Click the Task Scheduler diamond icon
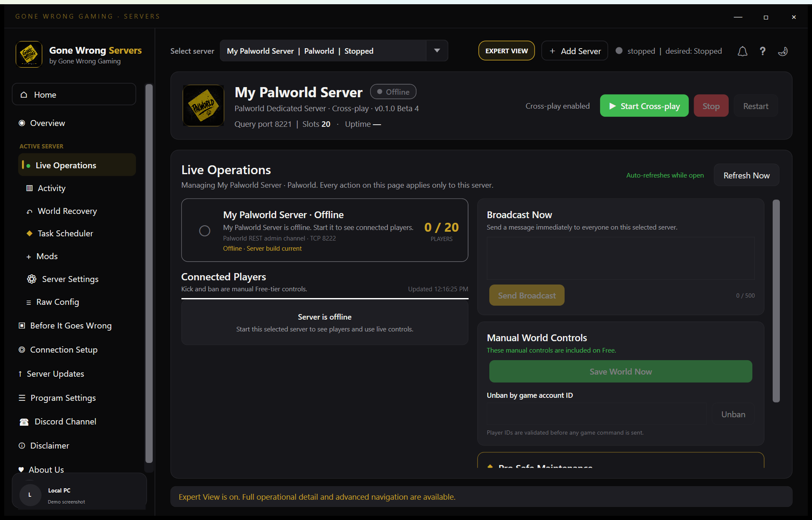 pos(29,233)
